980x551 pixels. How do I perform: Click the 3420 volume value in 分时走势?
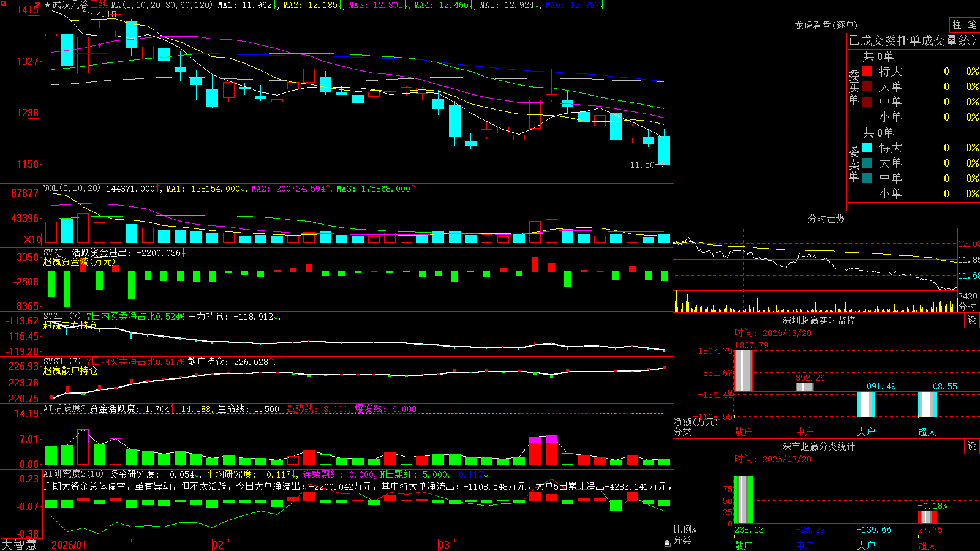[x=968, y=296]
